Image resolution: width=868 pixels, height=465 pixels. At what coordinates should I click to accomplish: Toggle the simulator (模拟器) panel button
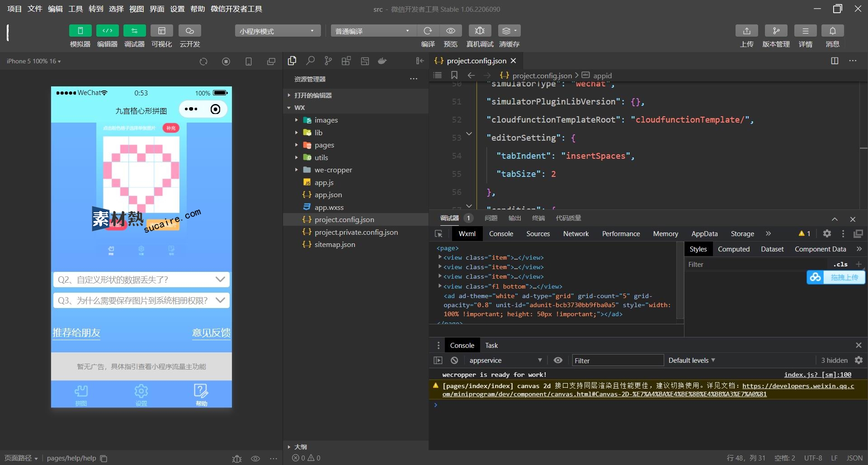[x=80, y=31]
